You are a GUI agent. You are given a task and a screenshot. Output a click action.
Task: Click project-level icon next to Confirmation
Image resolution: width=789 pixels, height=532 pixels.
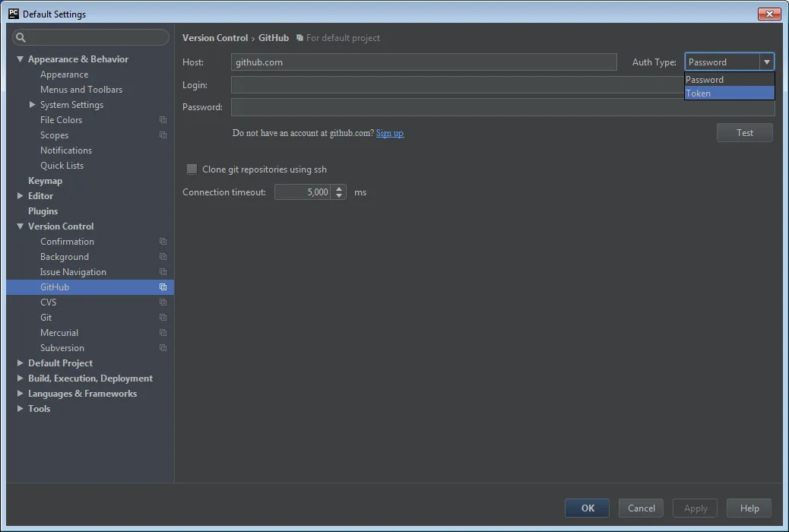tap(163, 242)
